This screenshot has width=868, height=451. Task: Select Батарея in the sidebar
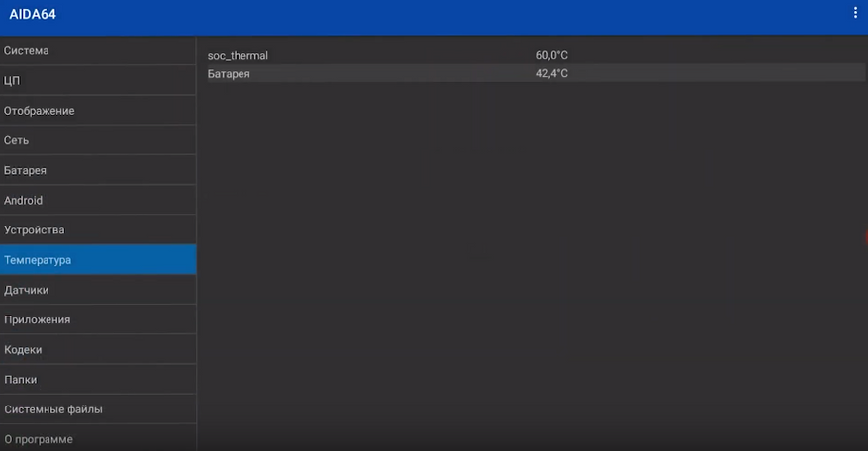(x=98, y=170)
